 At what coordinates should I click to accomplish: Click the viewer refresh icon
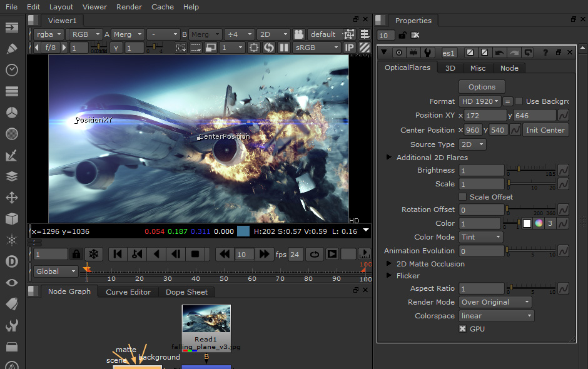pos(269,48)
